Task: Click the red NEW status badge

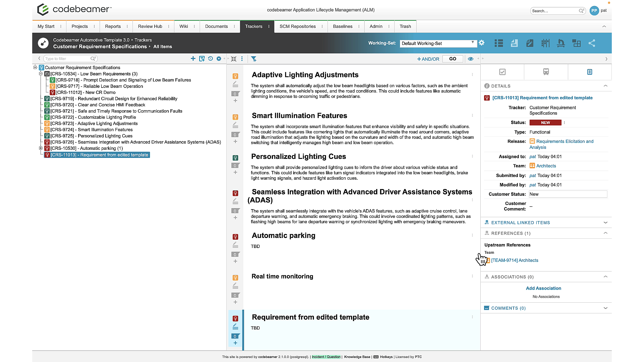Action: coord(545,123)
